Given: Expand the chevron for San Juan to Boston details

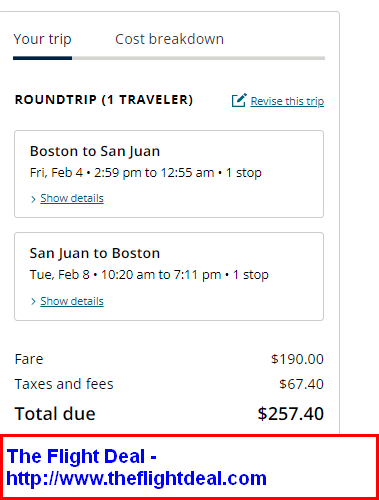Looking at the screenshot, I should (33, 302).
